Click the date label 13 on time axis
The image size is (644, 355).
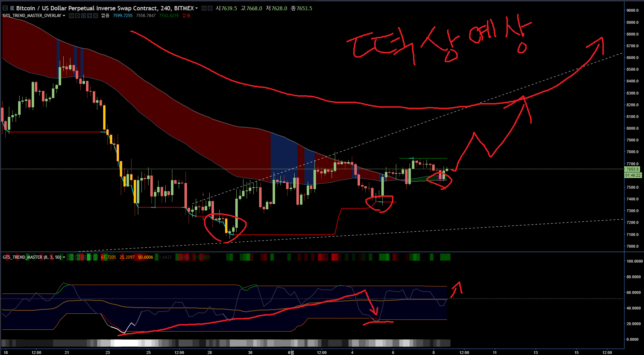point(536,353)
